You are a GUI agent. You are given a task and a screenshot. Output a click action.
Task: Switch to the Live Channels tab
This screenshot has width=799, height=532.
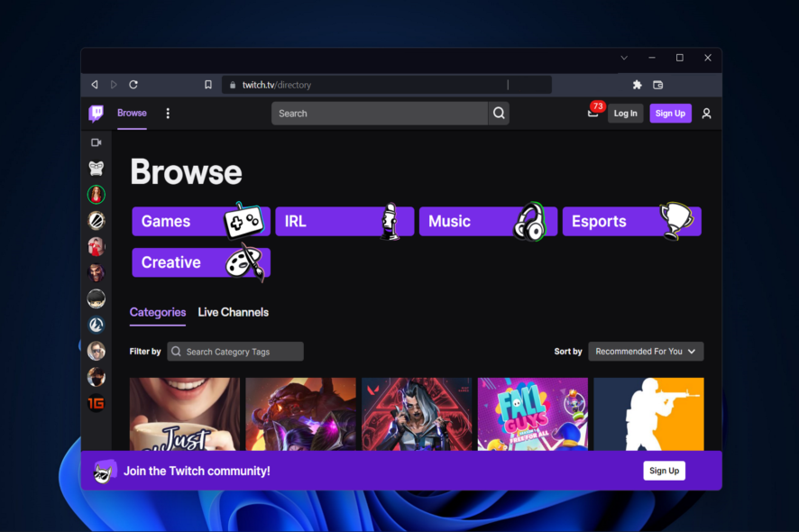(x=233, y=312)
